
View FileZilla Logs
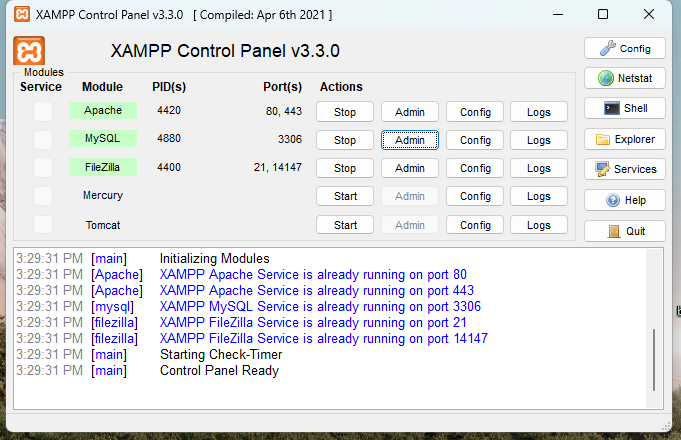point(539,168)
